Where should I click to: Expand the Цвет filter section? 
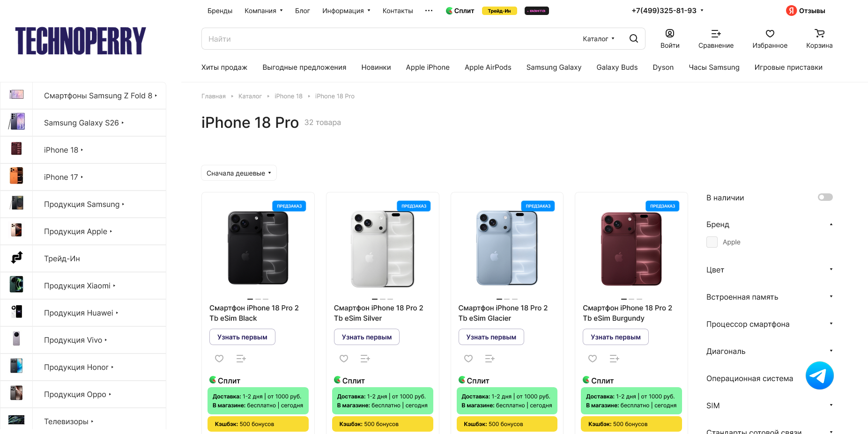point(769,270)
